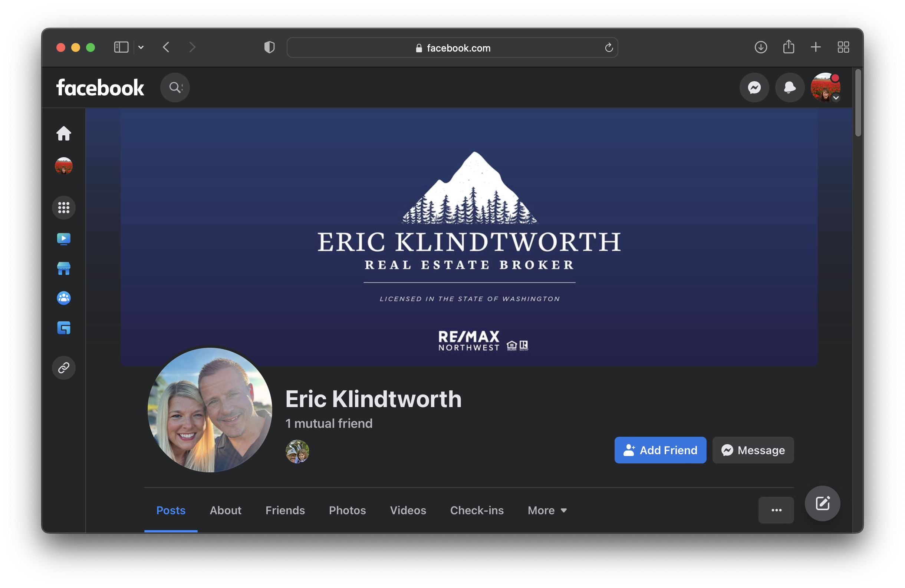Open a new Safari tab
This screenshot has width=905, height=588.
point(816,47)
